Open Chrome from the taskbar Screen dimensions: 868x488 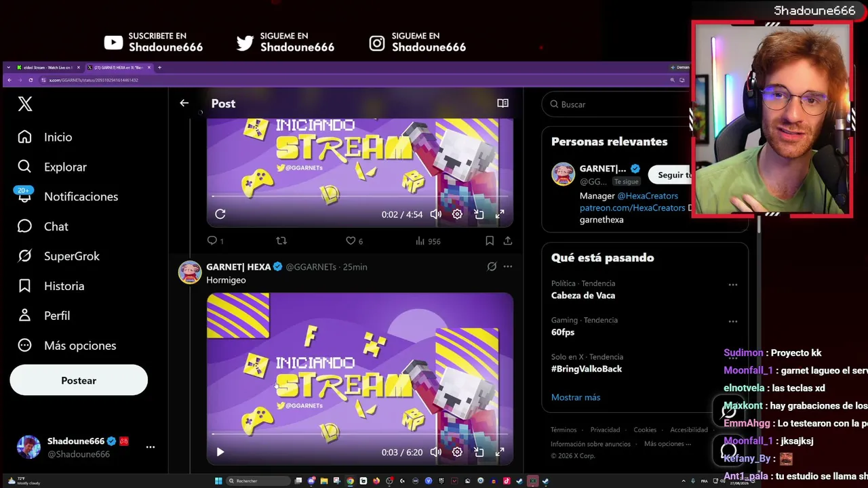350,481
